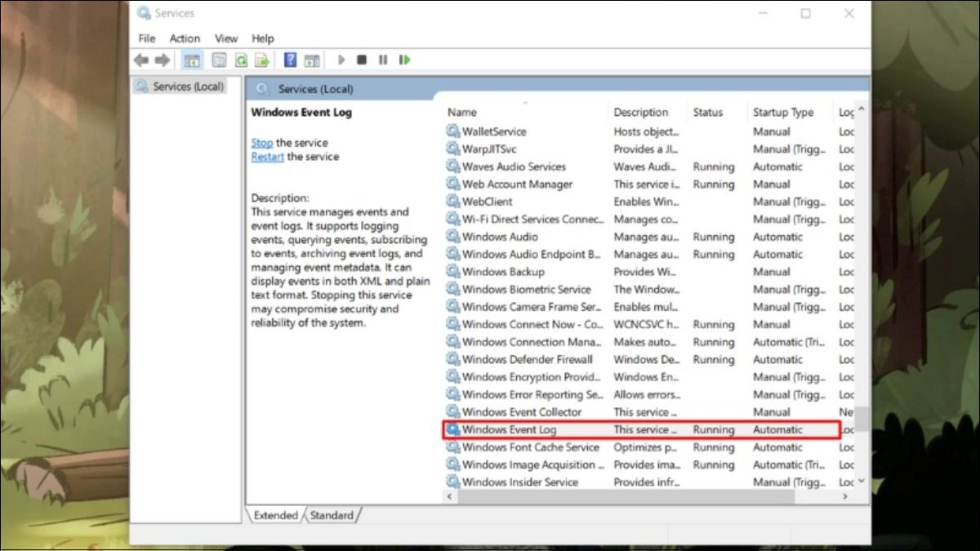Select Services (Local) in the console tree
980x551 pixels.
pos(180,87)
